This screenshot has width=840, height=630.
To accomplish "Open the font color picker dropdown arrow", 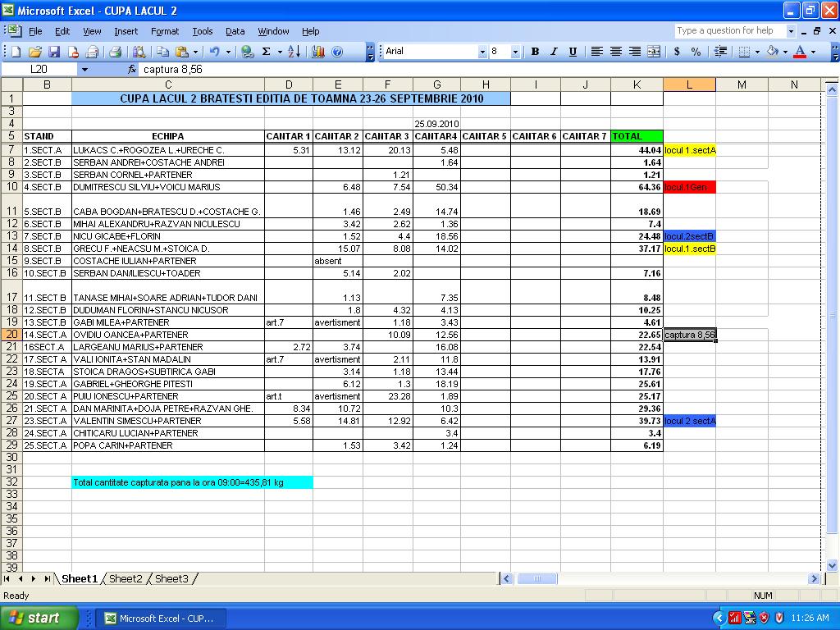I will (813, 52).
